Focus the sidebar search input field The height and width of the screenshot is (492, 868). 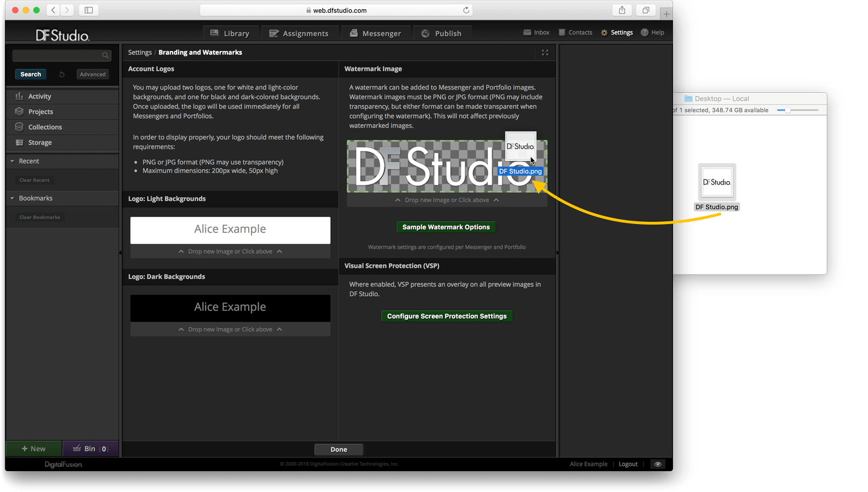[x=62, y=55]
